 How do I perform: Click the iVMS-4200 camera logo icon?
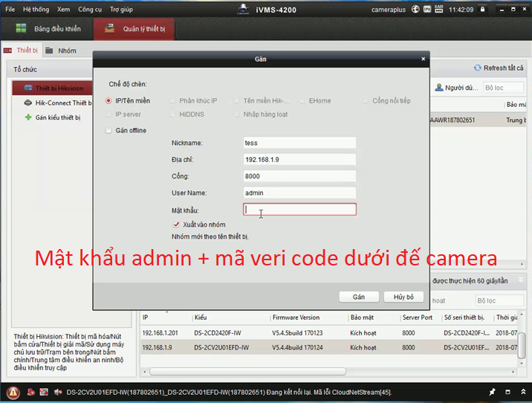click(x=243, y=9)
